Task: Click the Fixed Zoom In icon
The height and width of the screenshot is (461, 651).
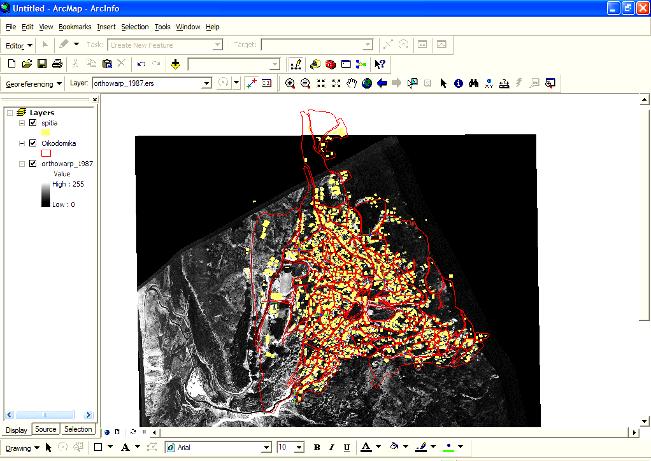Action: tap(321, 83)
